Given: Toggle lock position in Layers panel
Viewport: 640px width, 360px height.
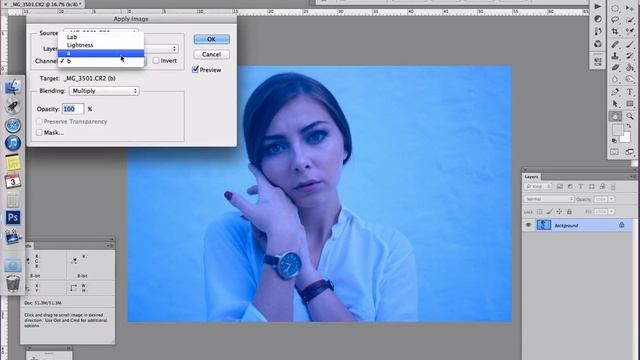Looking at the screenshot, I should 559,211.
